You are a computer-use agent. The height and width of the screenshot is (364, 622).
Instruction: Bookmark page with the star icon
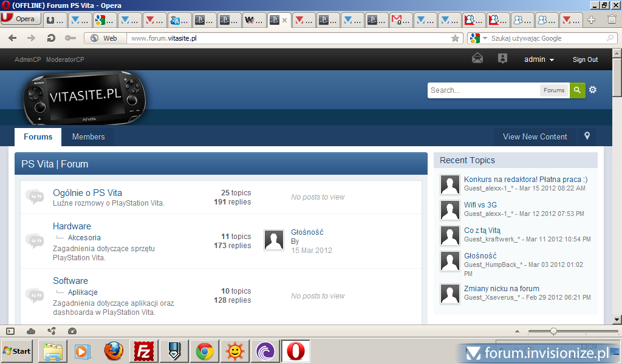click(455, 38)
